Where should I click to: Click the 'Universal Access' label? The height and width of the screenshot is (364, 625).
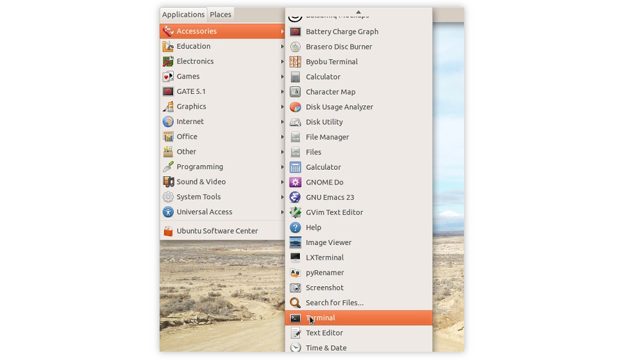pos(204,212)
